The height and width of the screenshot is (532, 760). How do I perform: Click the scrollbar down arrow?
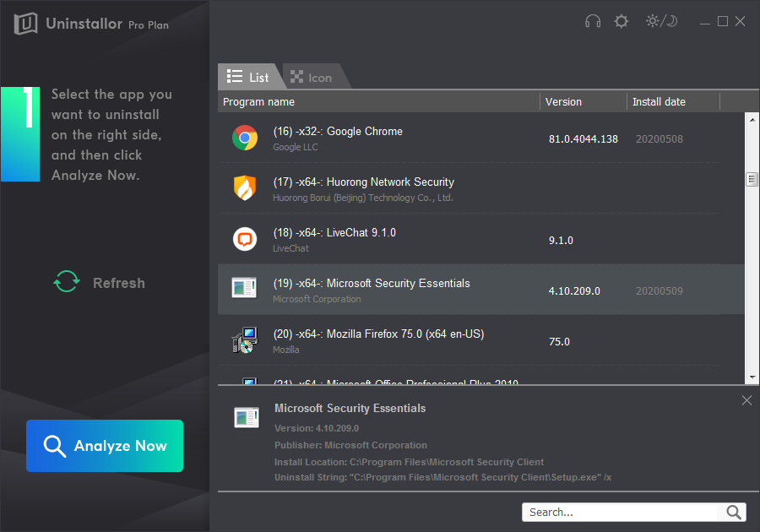[x=752, y=377]
